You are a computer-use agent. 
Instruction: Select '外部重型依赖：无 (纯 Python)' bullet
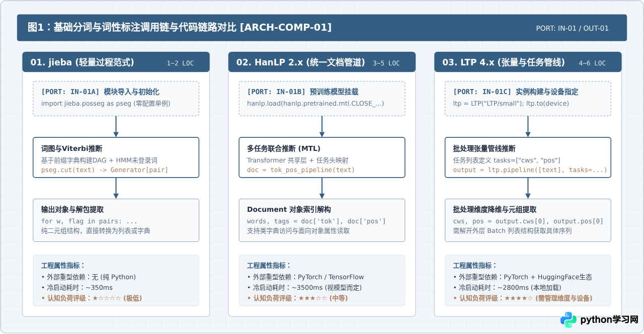coord(89,277)
